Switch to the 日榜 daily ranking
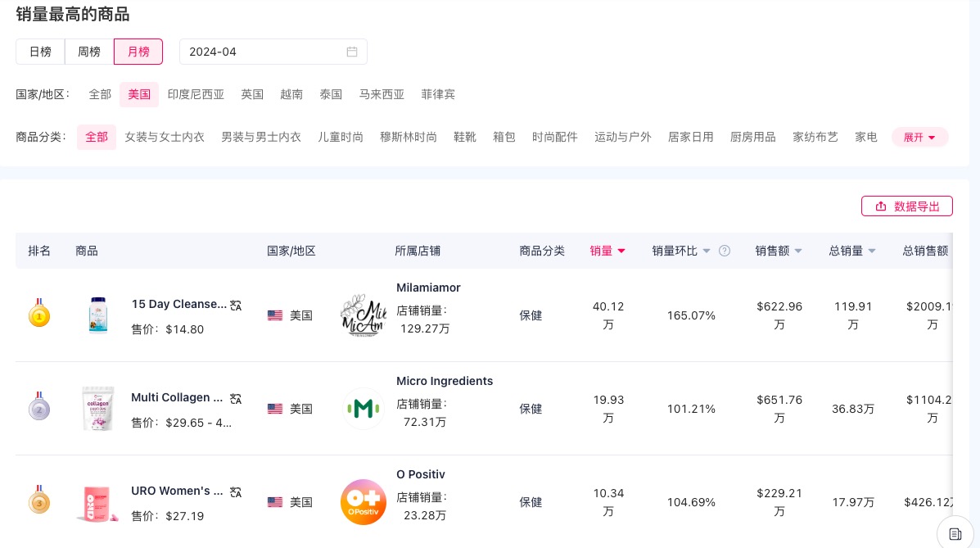The image size is (980, 548). pos(40,52)
